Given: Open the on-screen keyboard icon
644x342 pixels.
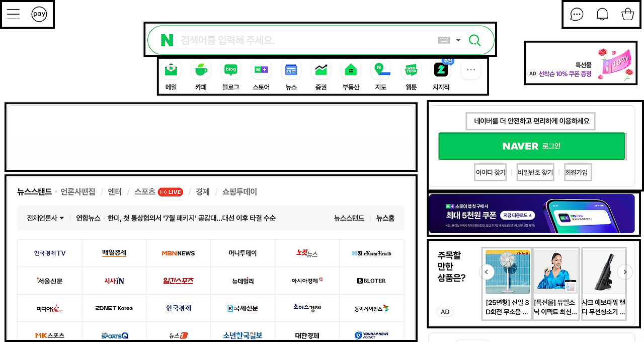Looking at the screenshot, I should point(444,40).
